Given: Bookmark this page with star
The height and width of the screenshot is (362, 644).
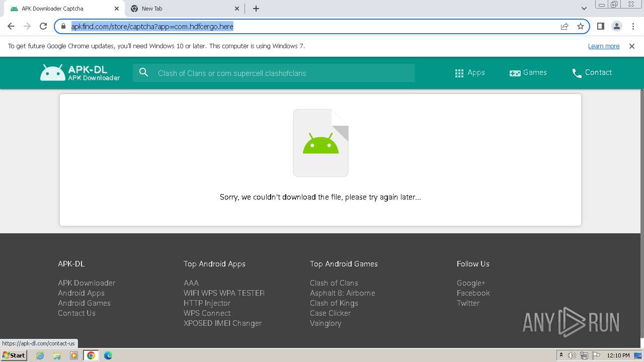Looking at the screenshot, I should point(581,26).
